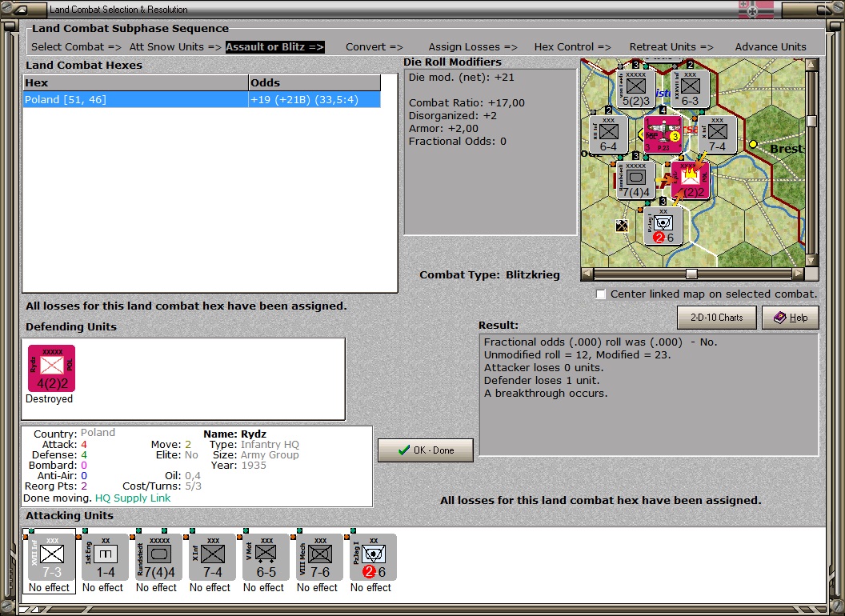The height and width of the screenshot is (616, 845).
Task: Click the top-left window system button
Action: [x=21, y=9]
